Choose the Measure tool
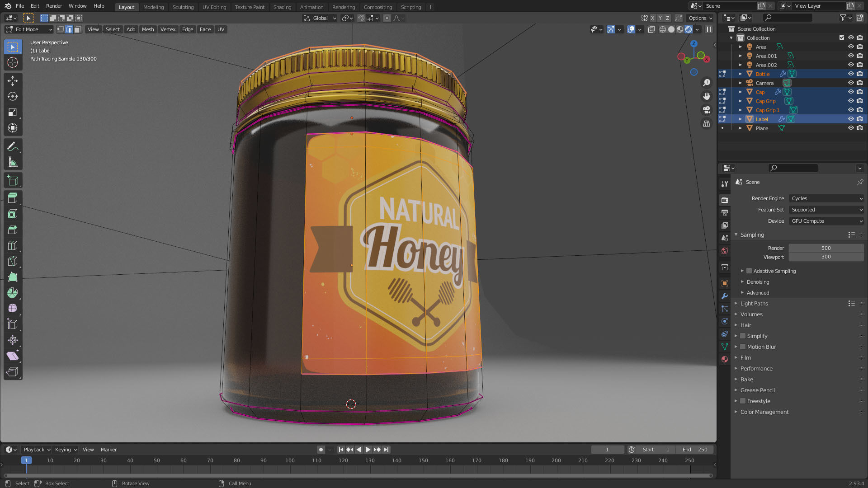The height and width of the screenshot is (488, 868). (x=13, y=162)
